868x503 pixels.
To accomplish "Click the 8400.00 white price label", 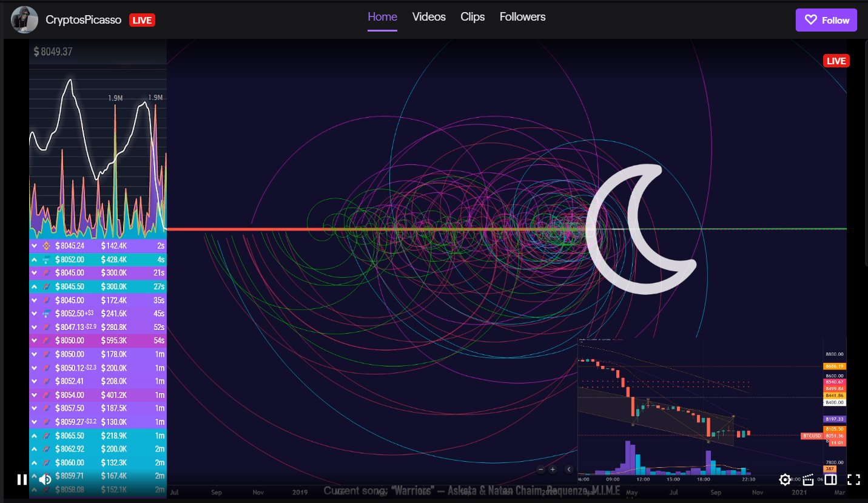I will (x=834, y=402).
